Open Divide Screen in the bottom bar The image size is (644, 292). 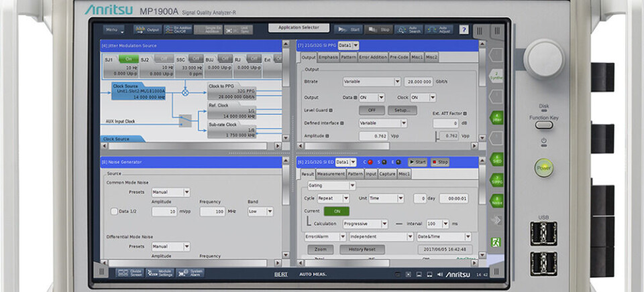(129, 273)
